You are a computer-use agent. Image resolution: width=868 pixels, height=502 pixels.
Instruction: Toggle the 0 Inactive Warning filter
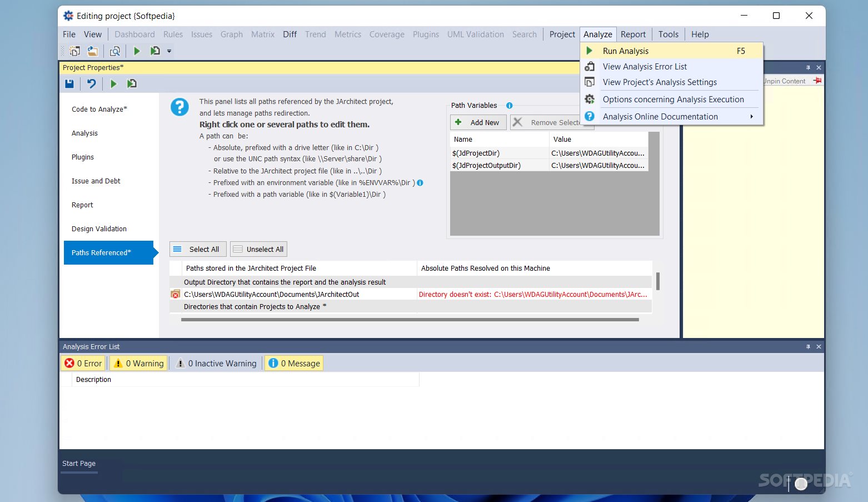(216, 363)
